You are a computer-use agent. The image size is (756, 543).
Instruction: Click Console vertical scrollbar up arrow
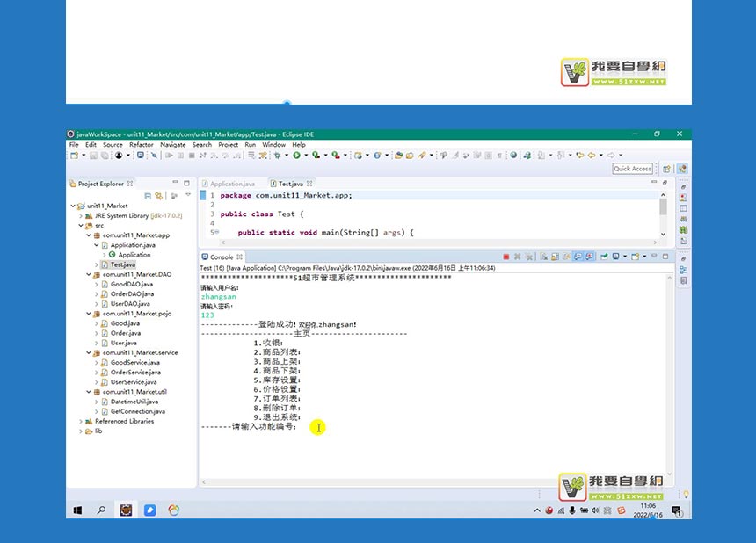(x=669, y=278)
